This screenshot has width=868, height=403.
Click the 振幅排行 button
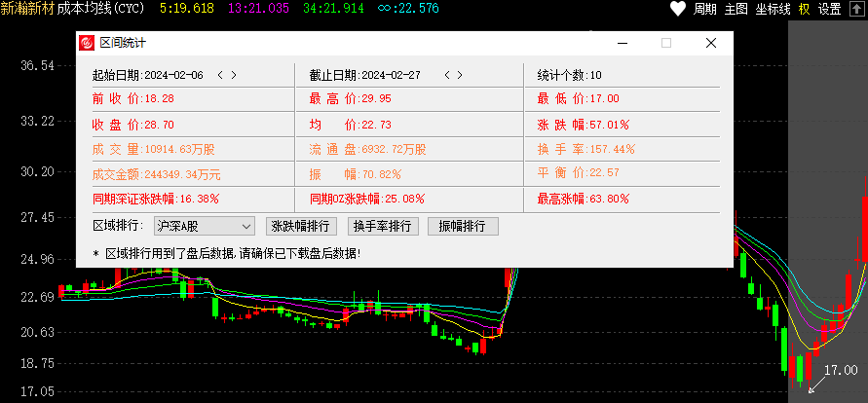point(463,226)
